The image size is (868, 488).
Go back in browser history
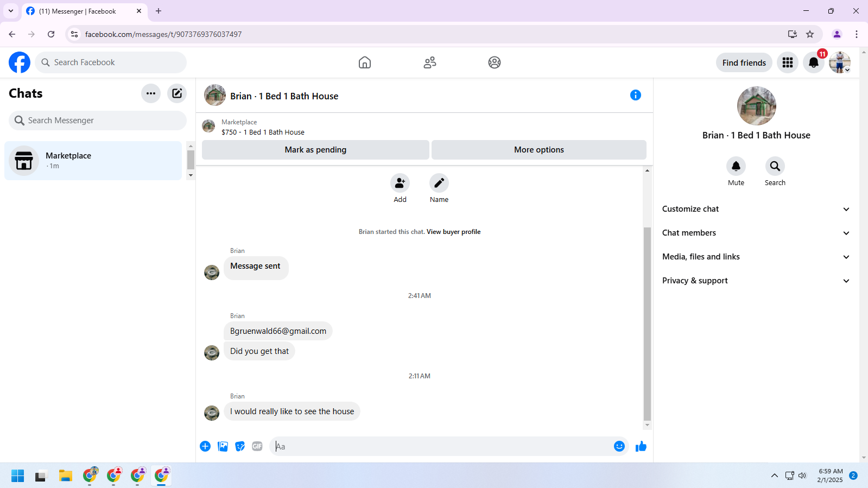tap(12, 34)
